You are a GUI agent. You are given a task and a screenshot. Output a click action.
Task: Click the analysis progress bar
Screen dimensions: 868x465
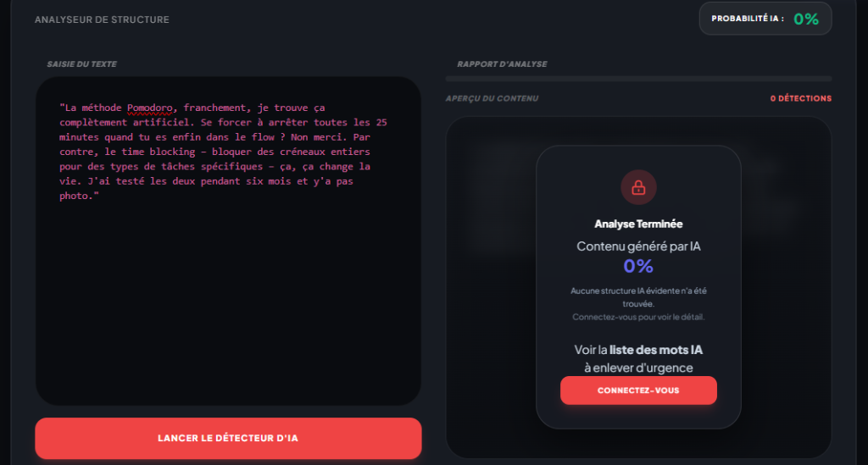pos(638,79)
